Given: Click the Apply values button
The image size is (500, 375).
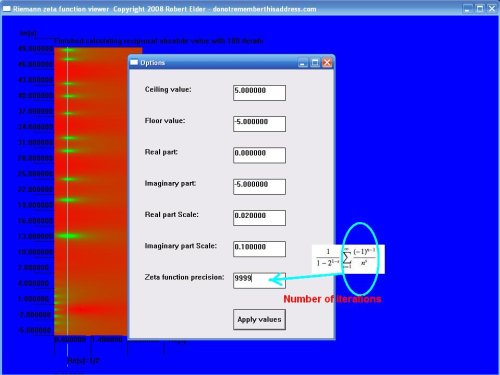Looking at the screenshot, I should pyautogui.click(x=259, y=320).
